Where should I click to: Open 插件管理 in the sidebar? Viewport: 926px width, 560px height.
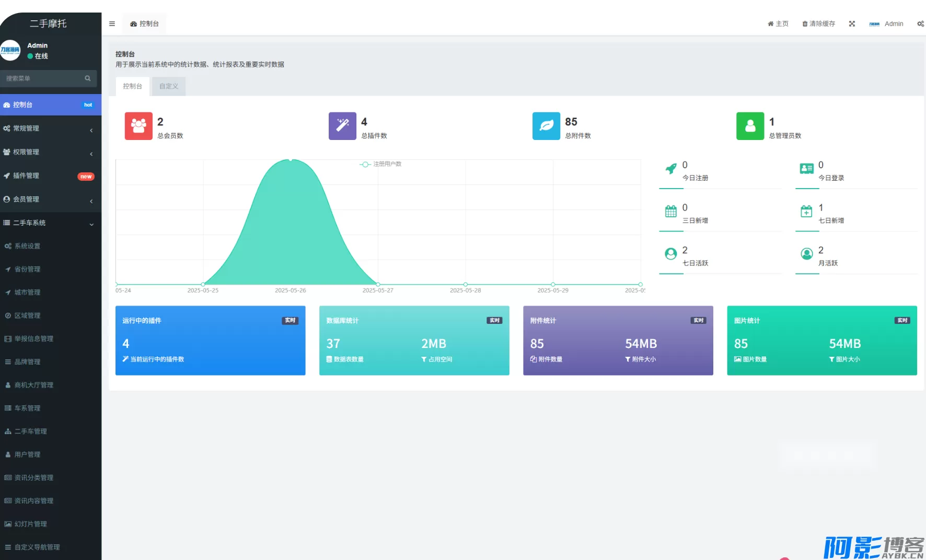tap(50, 176)
